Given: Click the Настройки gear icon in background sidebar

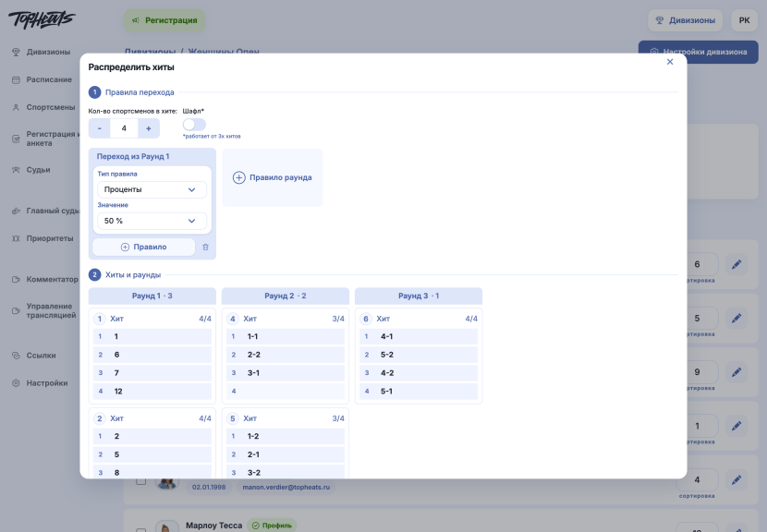Looking at the screenshot, I should [x=16, y=383].
